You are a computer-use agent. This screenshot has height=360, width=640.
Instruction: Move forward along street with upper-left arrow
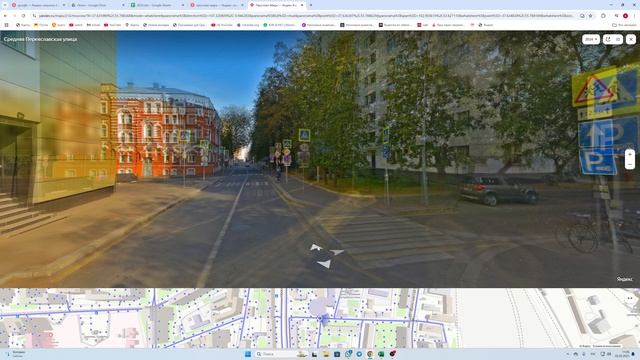(x=316, y=247)
